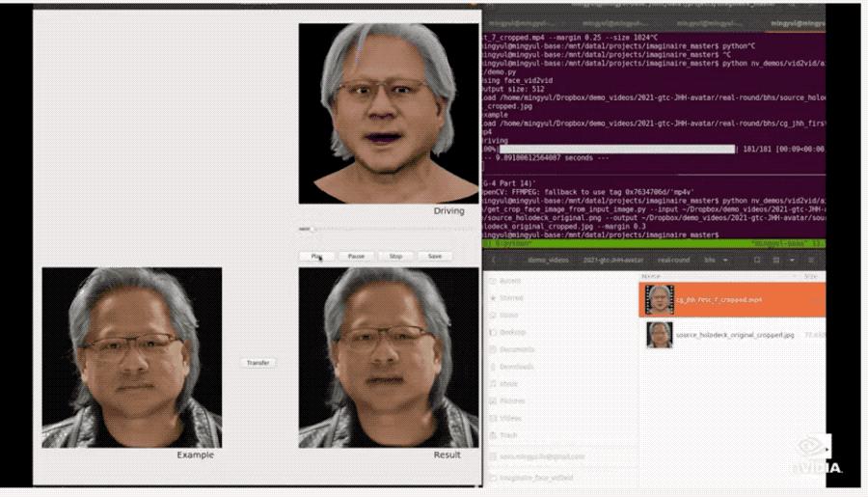Save the result with Save button
The image size is (868, 497).
(x=435, y=256)
